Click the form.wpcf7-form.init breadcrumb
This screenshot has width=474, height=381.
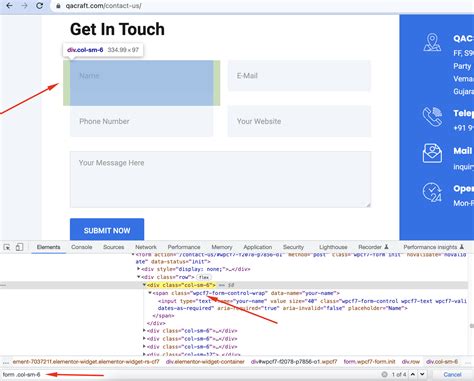point(369,362)
